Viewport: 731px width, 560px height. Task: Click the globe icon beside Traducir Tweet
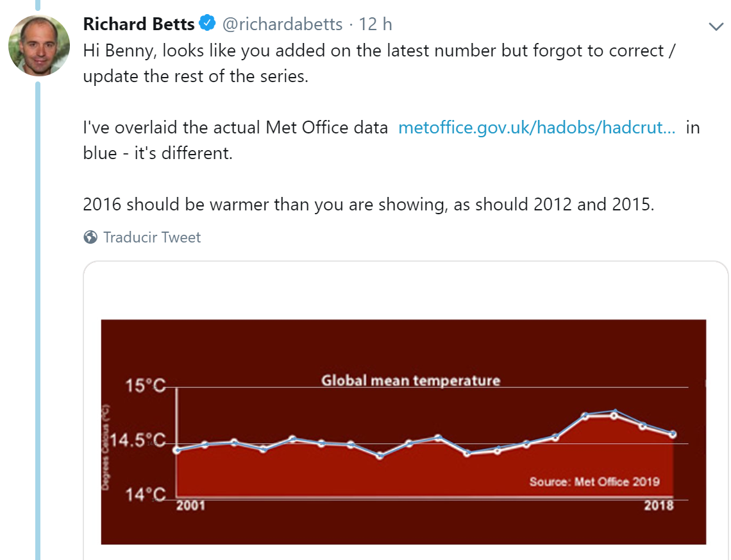click(90, 237)
